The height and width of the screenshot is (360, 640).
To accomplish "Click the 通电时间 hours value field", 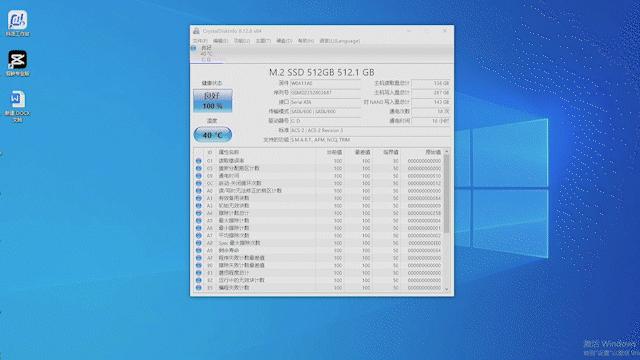I will pos(431,121).
